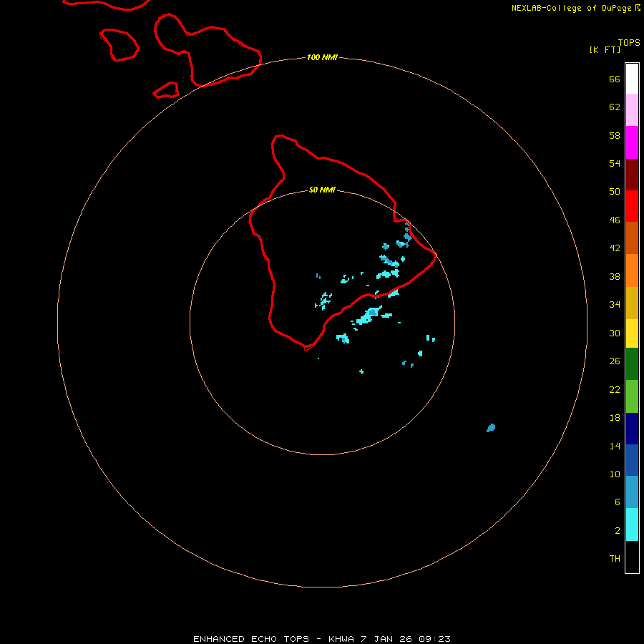Click the [K FT] units label
644x644 pixels.
(x=605, y=49)
